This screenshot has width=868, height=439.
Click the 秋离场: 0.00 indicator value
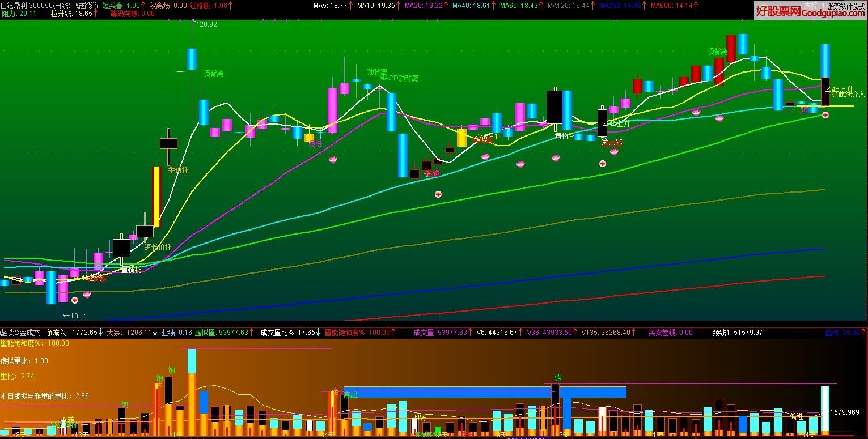tap(168, 5)
